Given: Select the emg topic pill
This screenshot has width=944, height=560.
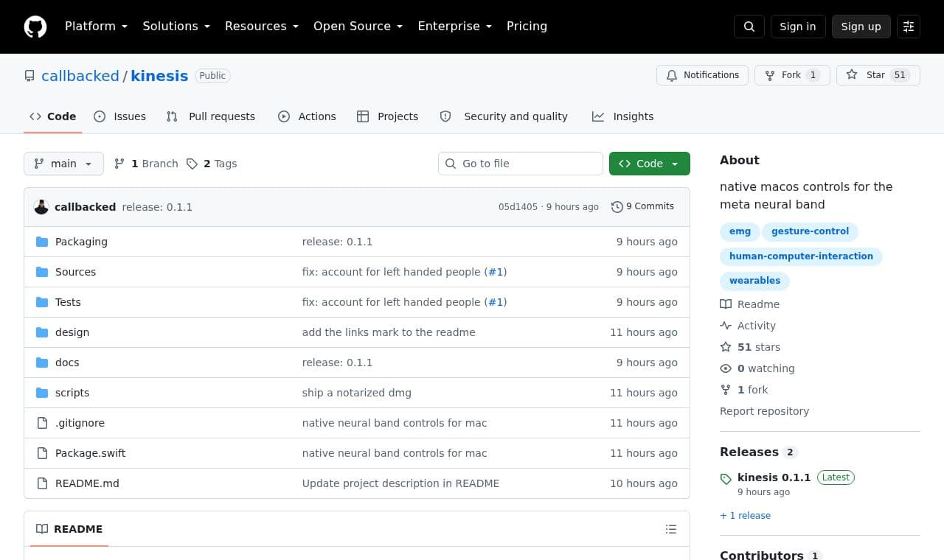Looking at the screenshot, I should coord(740,231).
